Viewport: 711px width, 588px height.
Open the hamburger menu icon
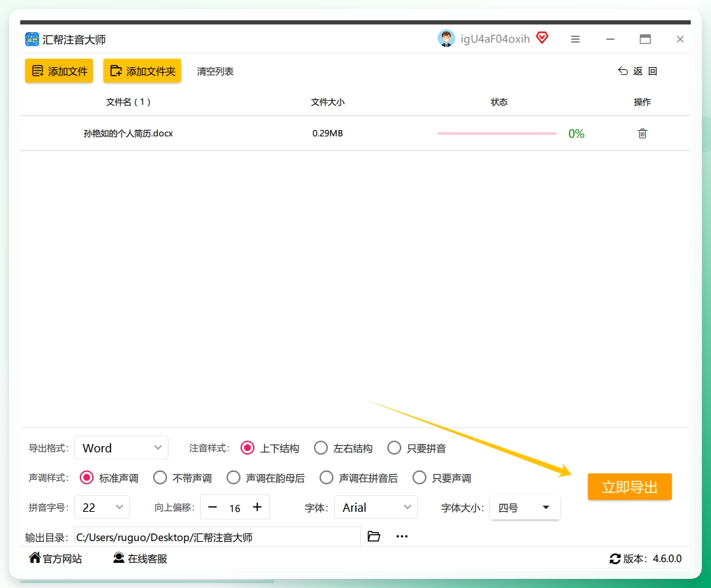[x=575, y=39]
